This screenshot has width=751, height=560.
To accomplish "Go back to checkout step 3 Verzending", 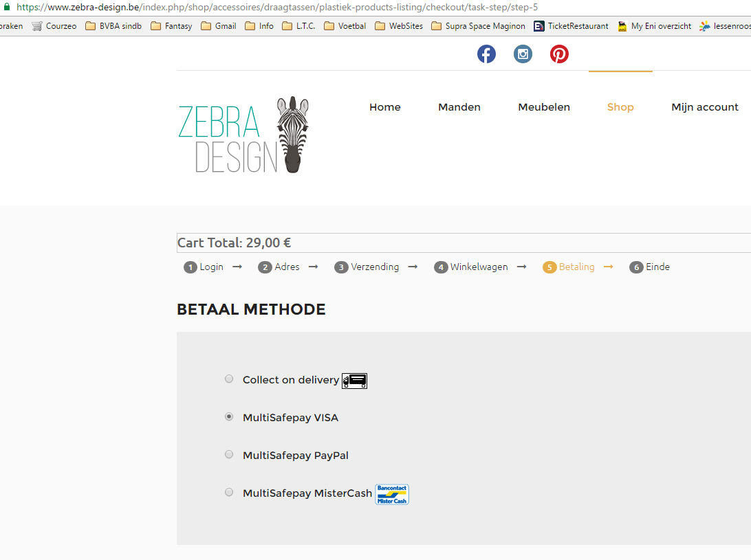I will click(x=367, y=267).
